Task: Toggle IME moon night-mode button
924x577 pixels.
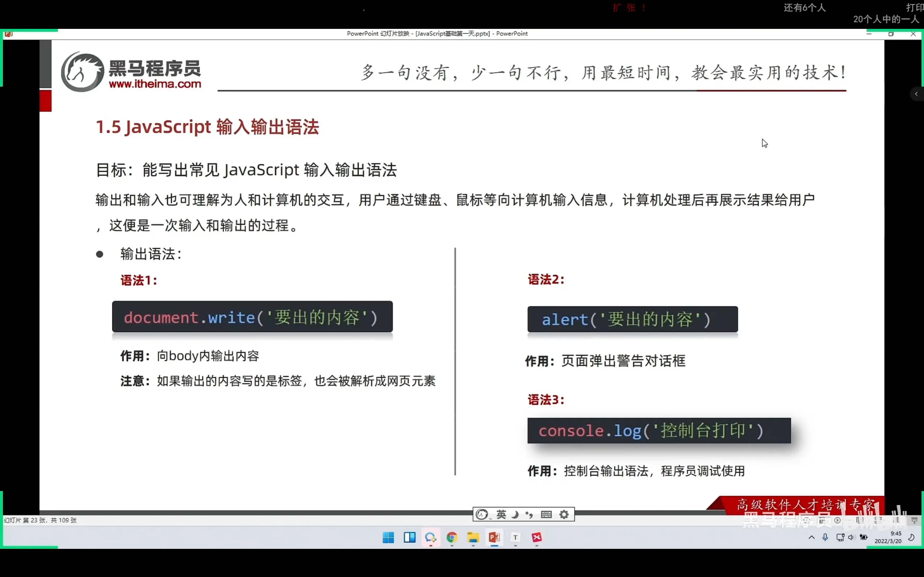Action: point(515,515)
